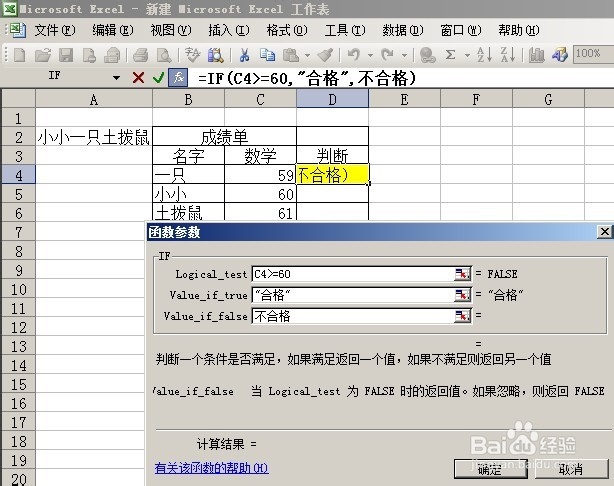Open the 帮助(H) menu
This screenshot has height=486, width=614.
(518, 31)
